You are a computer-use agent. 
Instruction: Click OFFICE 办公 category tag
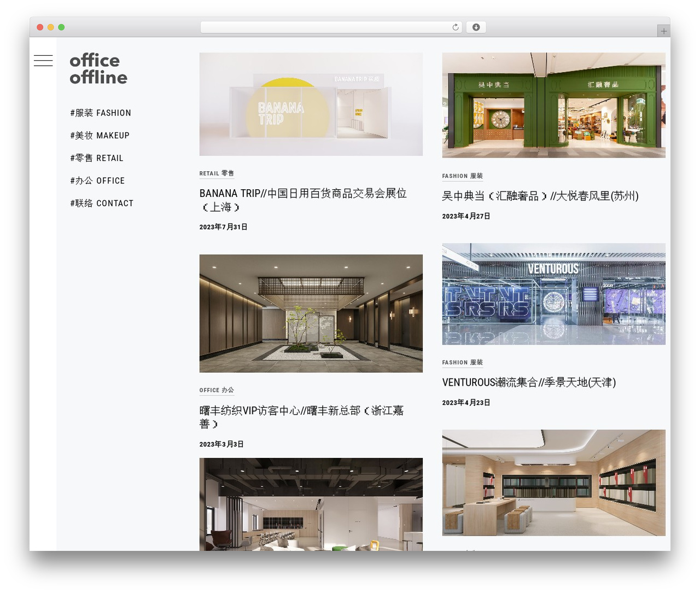coord(217,391)
